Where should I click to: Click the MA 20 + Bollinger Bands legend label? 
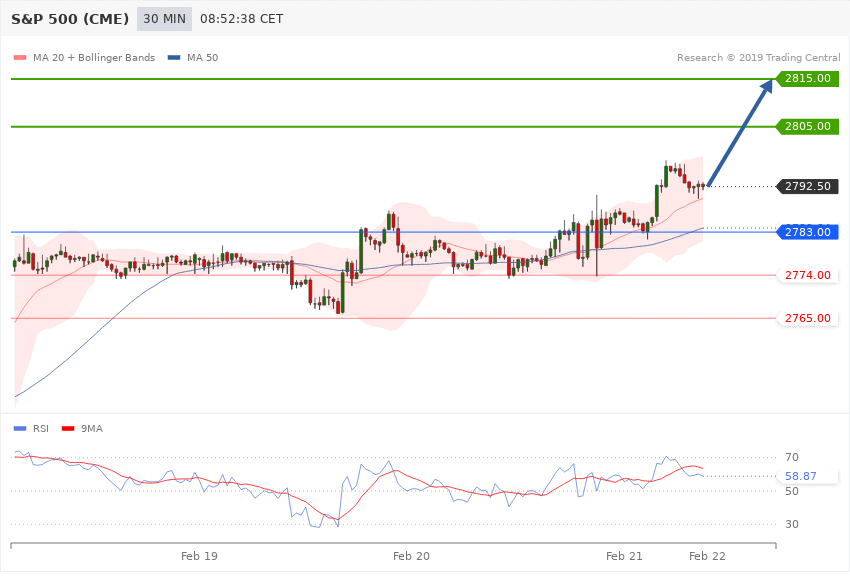tap(94, 58)
